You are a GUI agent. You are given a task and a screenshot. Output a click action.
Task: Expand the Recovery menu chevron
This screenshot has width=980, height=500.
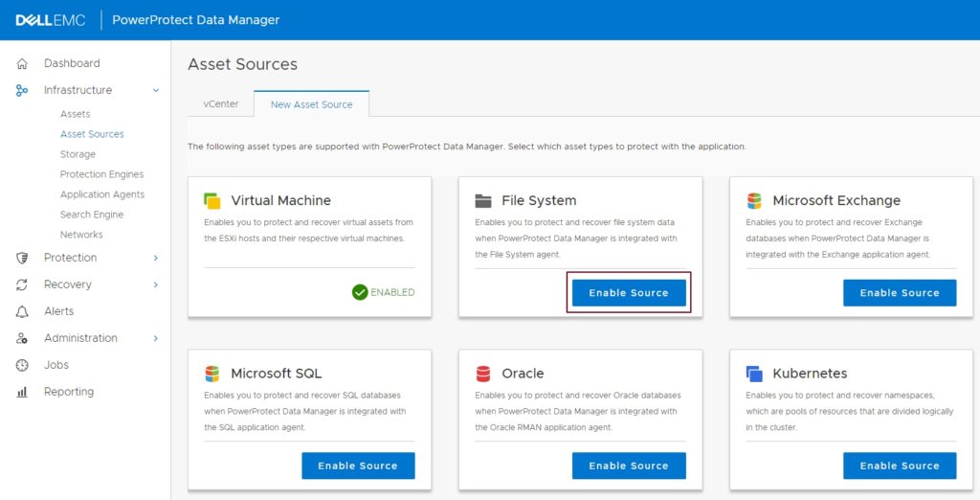tap(156, 284)
